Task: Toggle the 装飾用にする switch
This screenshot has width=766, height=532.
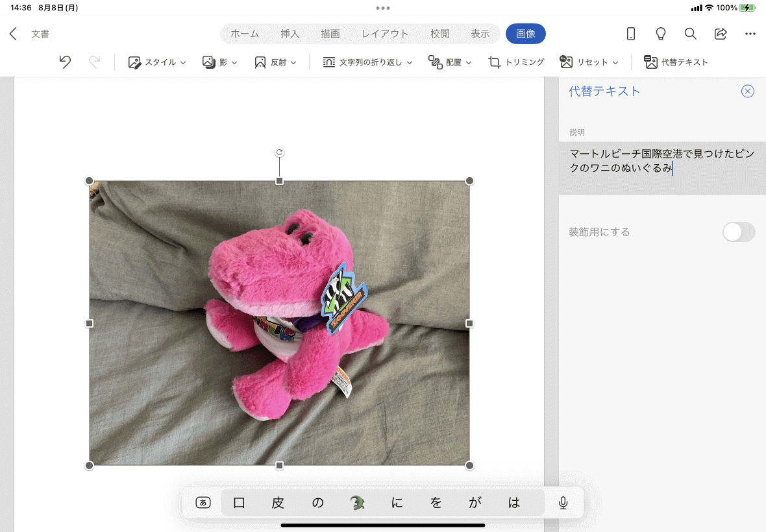Action: point(739,232)
